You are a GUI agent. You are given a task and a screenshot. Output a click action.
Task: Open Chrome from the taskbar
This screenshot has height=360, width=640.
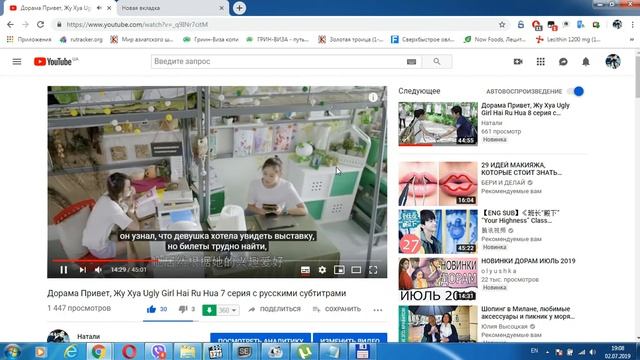[99, 352]
